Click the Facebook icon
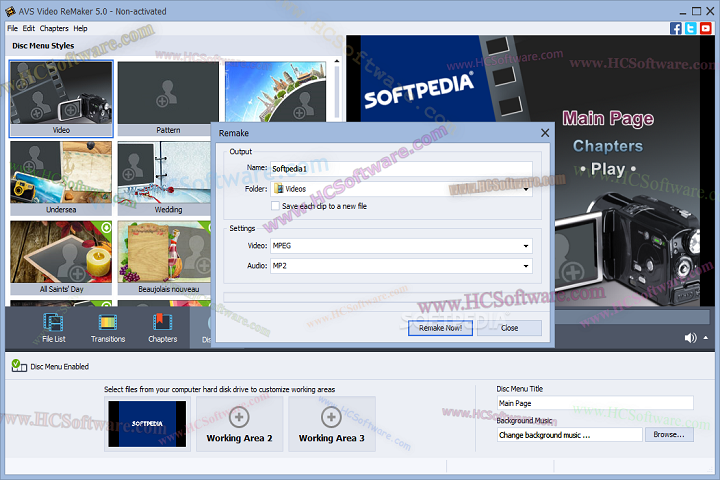Viewport: 720px width, 480px height. 677,28
